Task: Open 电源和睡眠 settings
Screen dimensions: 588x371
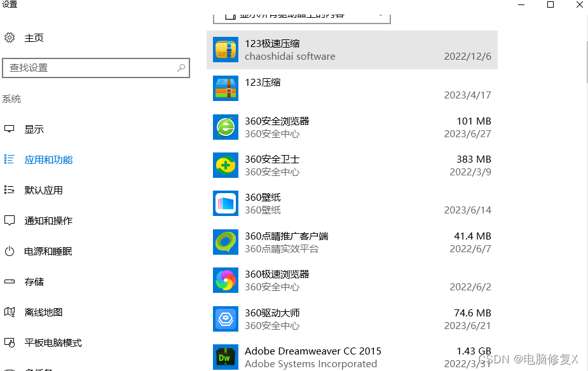Action: [x=48, y=252]
